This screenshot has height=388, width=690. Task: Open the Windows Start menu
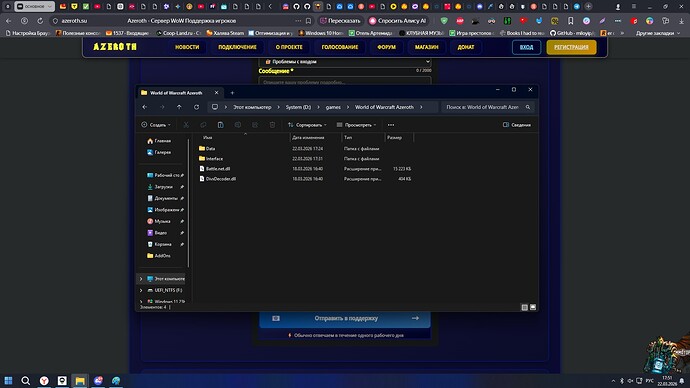[x=8, y=381]
